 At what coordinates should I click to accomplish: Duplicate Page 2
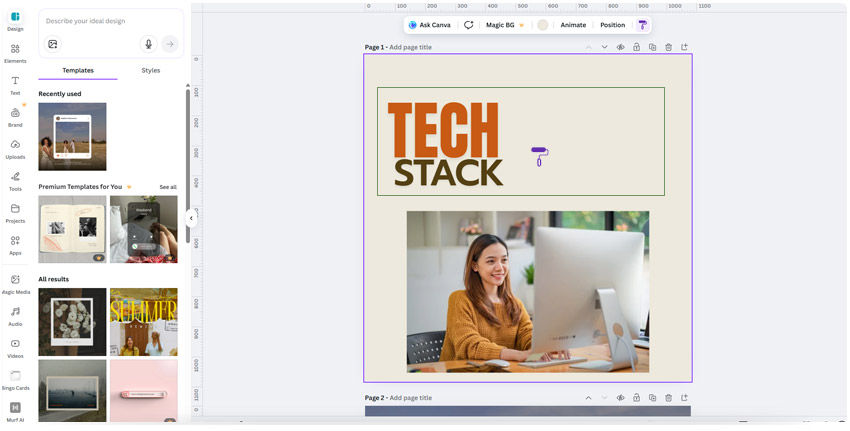click(653, 398)
